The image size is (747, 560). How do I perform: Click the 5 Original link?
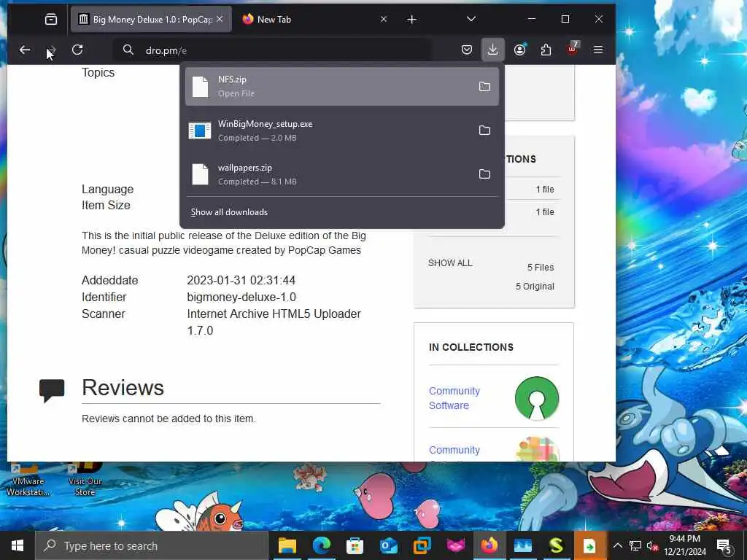pos(535,286)
